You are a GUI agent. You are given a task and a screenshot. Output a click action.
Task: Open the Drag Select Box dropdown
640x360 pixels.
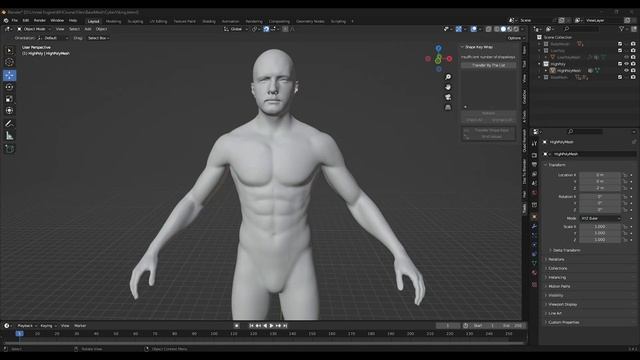tap(98, 38)
